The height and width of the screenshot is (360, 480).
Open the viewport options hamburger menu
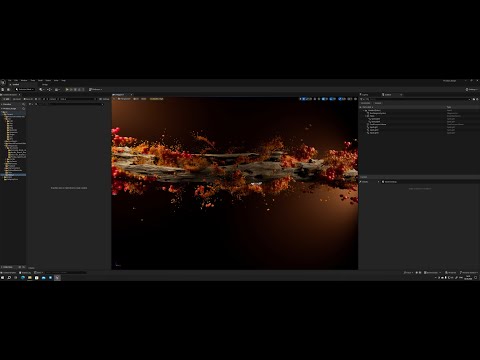(114, 99)
